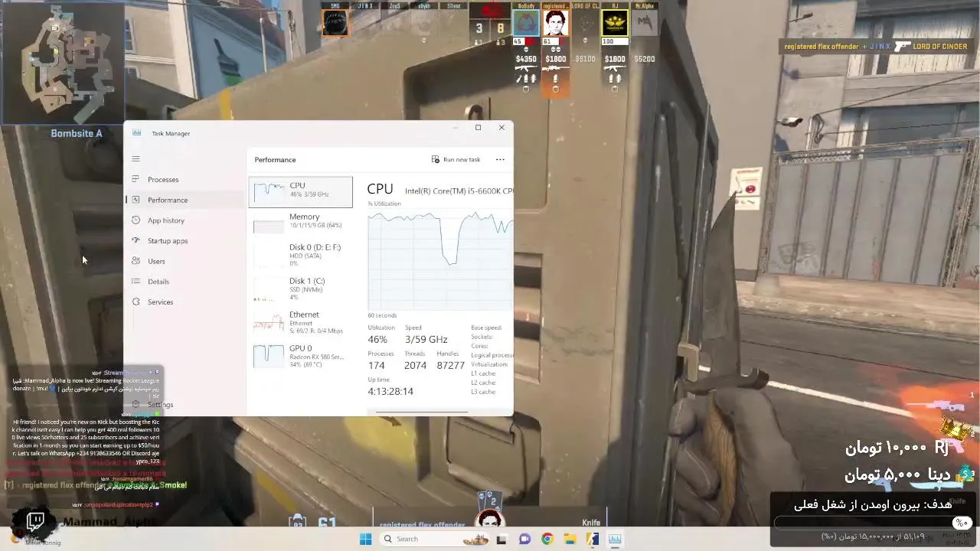Click the CPU utilization value 46%
This screenshot has width=980, height=551.
tap(377, 339)
